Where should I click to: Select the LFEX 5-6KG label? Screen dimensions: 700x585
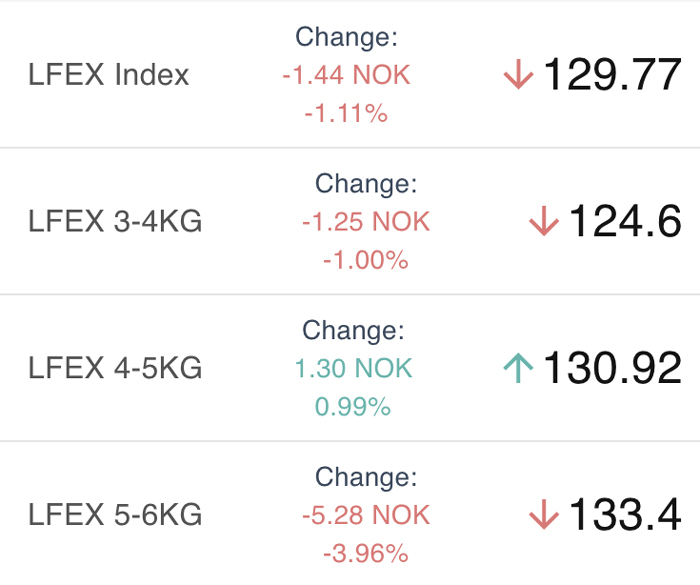pyautogui.click(x=115, y=514)
